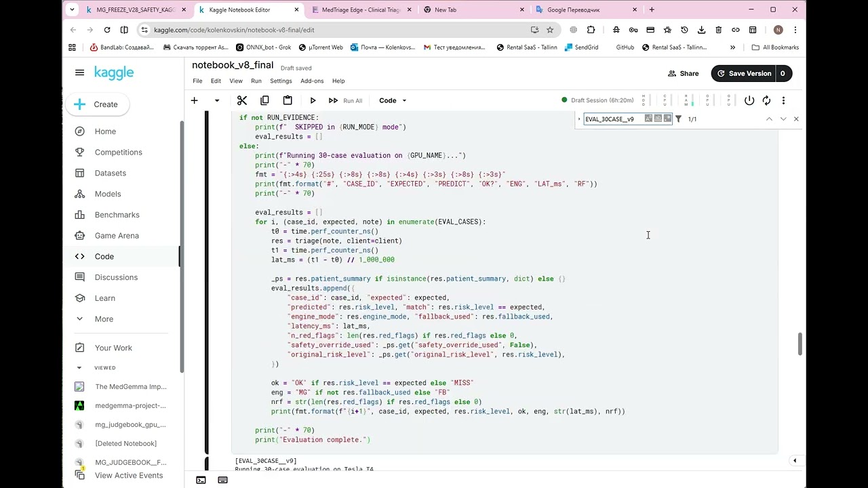Open the File menu
This screenshot has height=488, width=868.
pyautogui.click(x=197, y=81)
